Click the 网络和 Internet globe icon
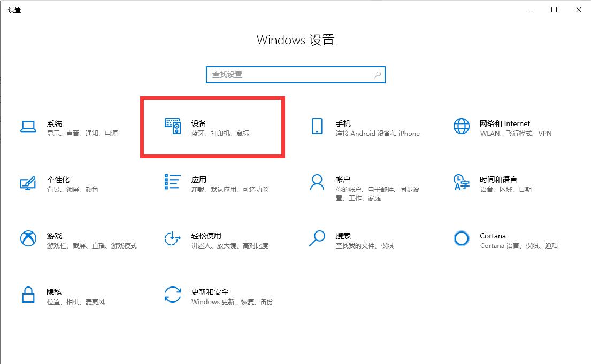Viewport: 591px width, 364px height. [x=460, y=128]
